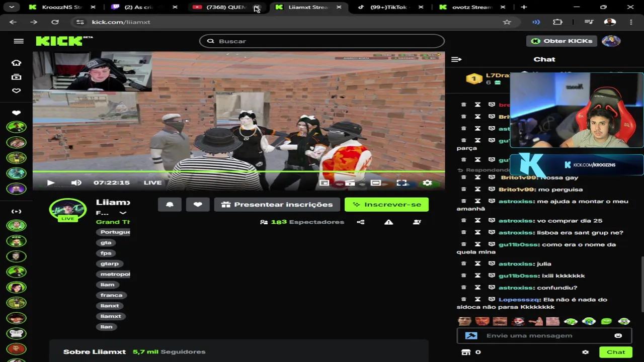This screenshot has height=362, width=644.
Task: Send message with green Chat button
Action: coord(616,352)
